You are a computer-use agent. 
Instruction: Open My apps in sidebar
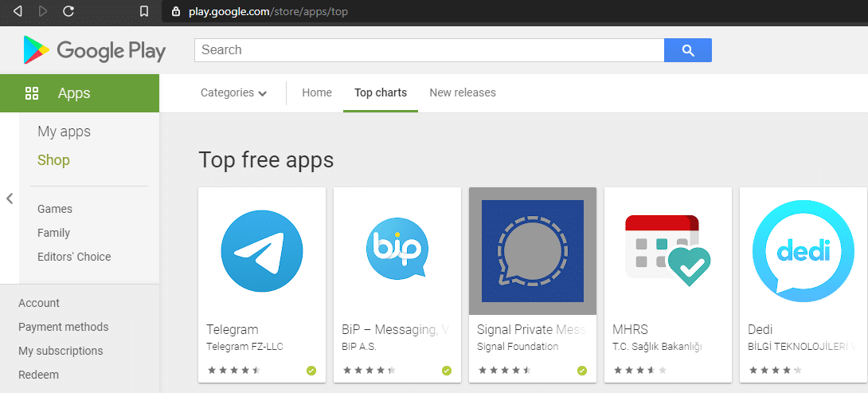click(65, 132)
